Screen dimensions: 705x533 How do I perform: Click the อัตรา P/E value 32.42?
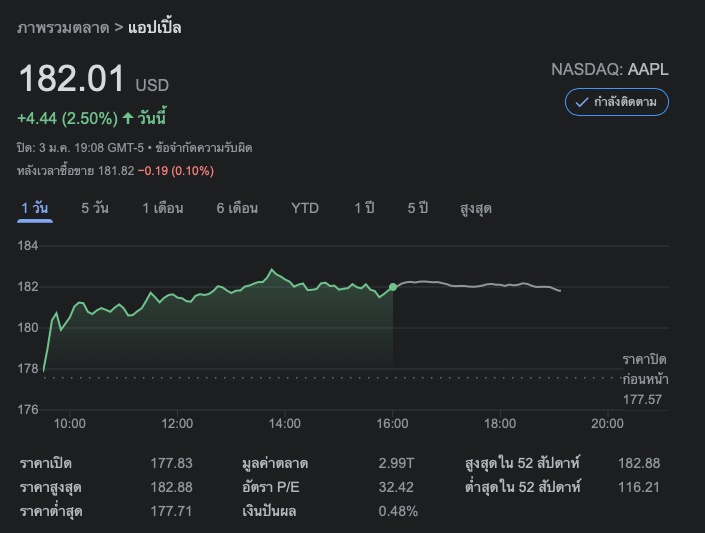(397, 487)
